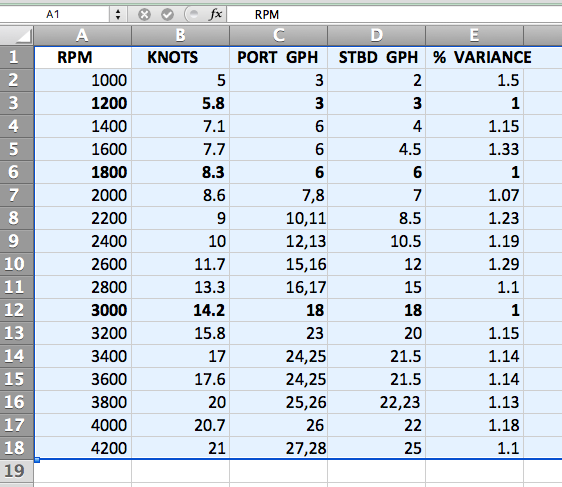Click the bold 5.8 knots cell
Viewport: 562px width, 487px height.
click(180, 103)
